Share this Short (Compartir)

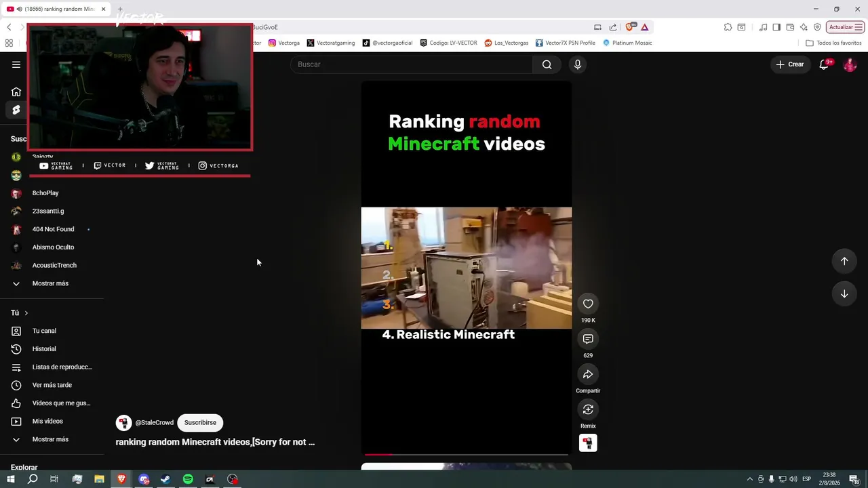(x=588, y=374)
